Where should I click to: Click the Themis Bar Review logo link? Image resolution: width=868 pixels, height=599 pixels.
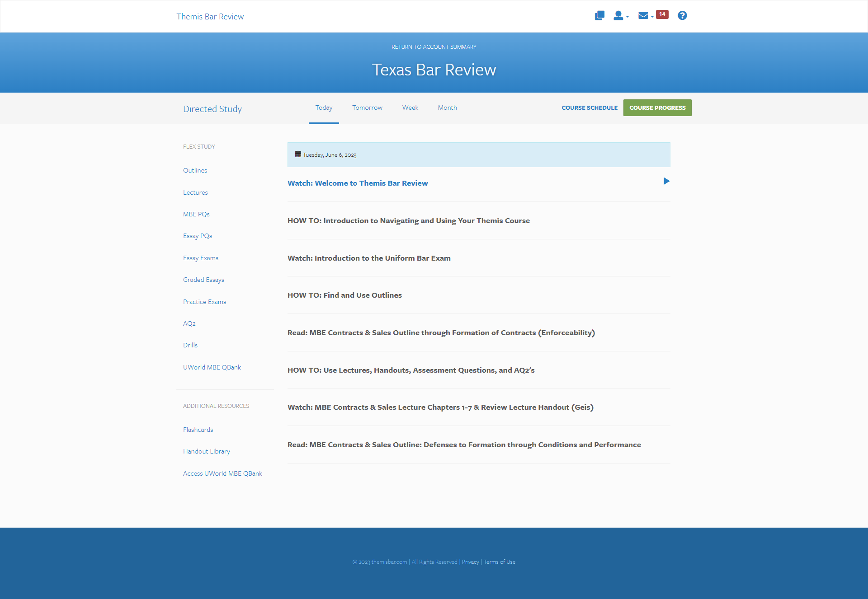pos(210,16)
